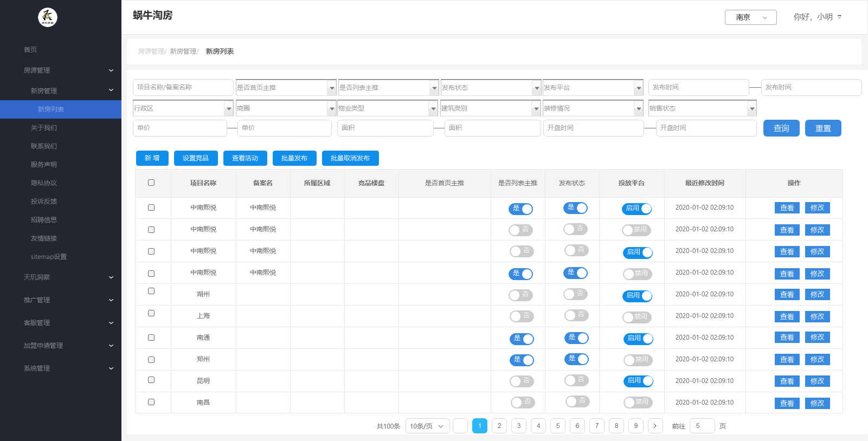Click 修改 for the 南昌 row
868x441 pixels.
(818, 404)
